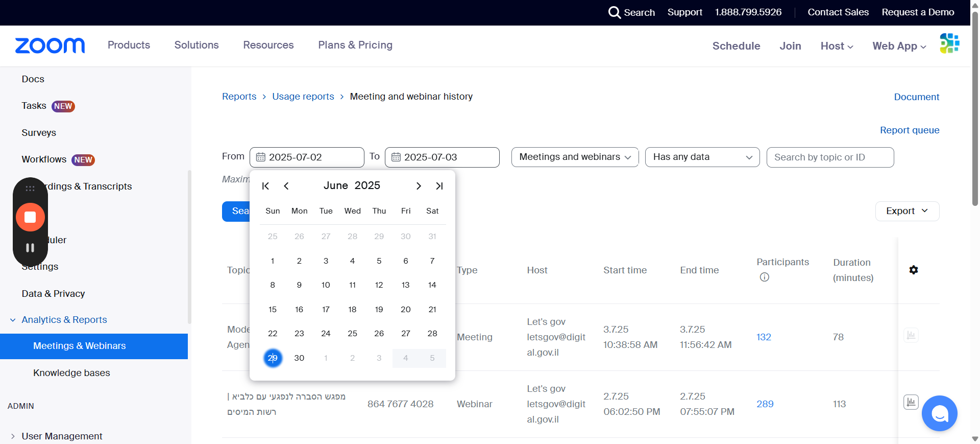Screen dimensions: 980x444
Task: Open the Export dropdown
Action: (907, 211)
